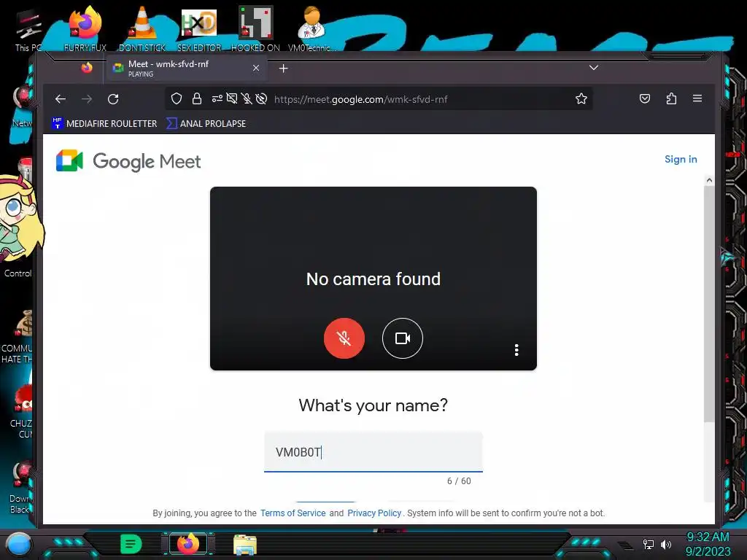Click the vertical scrollbar thumb on the page
This screenshot has width=747, height=560.
coord(709,304)
